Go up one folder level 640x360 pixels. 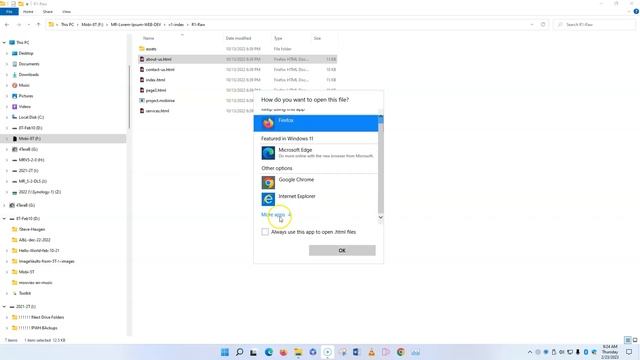click(38, 25)
